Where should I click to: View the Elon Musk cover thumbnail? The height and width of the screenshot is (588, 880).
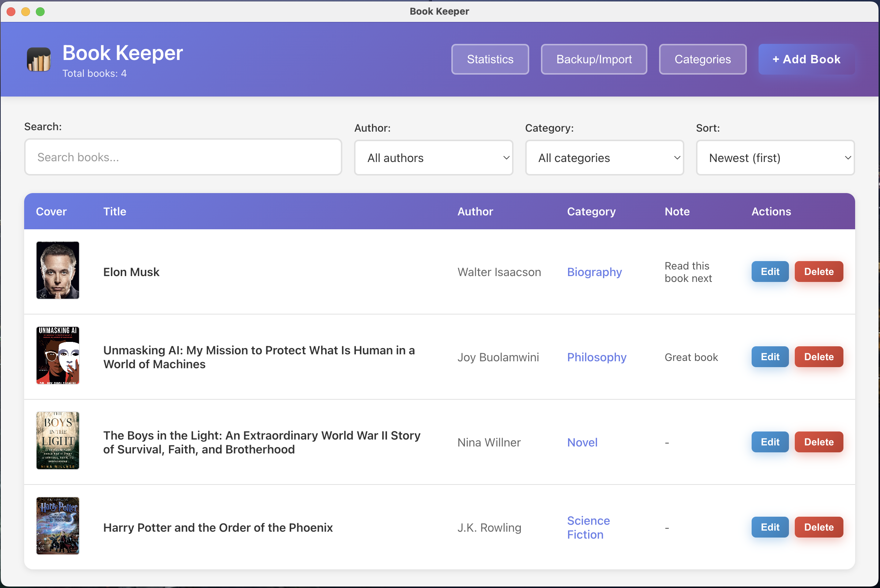coord(57,270)
